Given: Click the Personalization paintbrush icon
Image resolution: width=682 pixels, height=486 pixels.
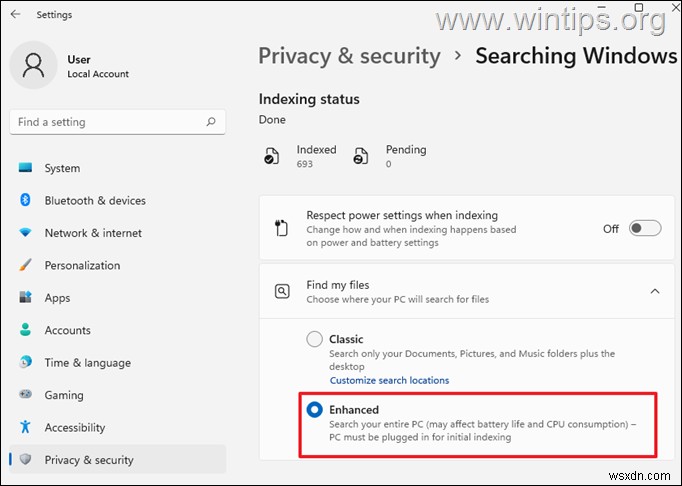Looking at the screenshot, I should (x=25, y=265).
